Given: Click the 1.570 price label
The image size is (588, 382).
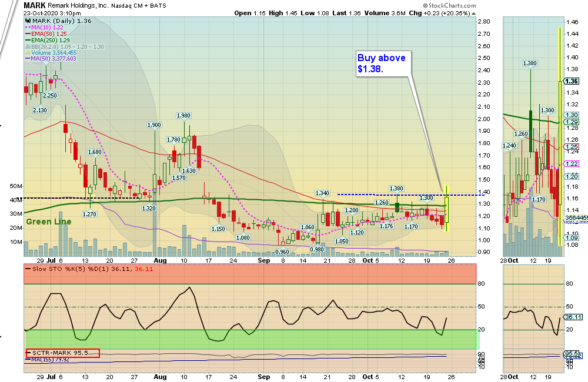Looking at the screenshot, I should (x=179, y=178).
